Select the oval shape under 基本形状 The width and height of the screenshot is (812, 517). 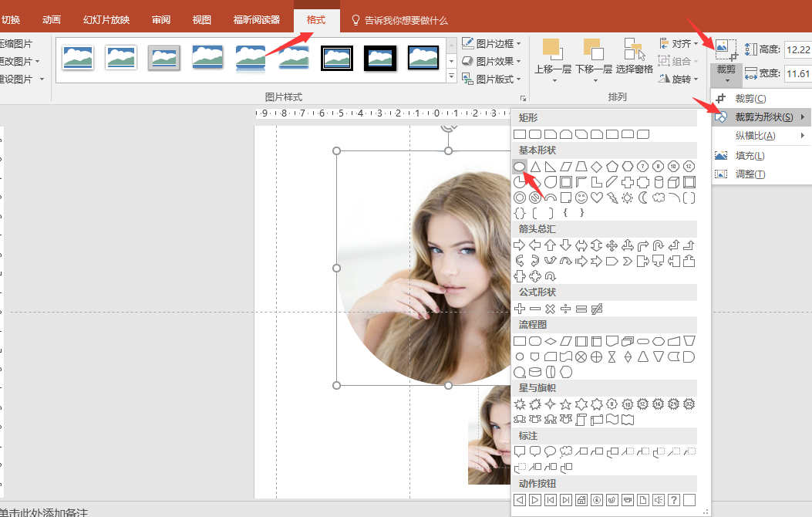click(x=520, y=166)
